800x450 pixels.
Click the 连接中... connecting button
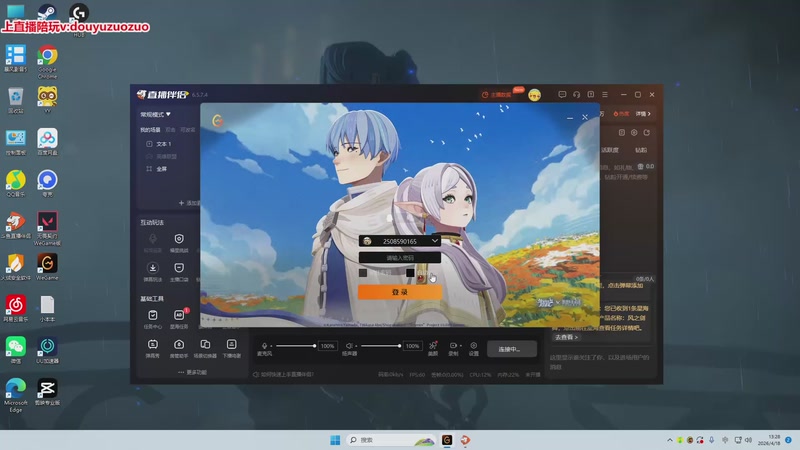pyautogui.click(x=511, y=349)
